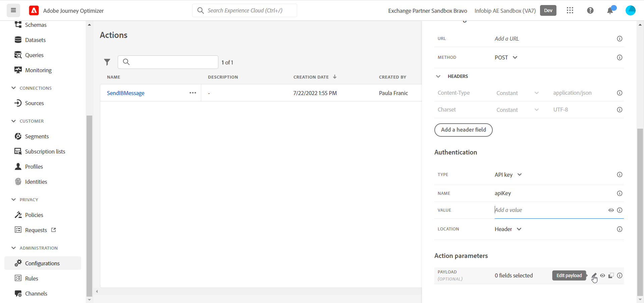Open Configurations in the sidebar
This screenshot has height=303, width=644.
42,263
